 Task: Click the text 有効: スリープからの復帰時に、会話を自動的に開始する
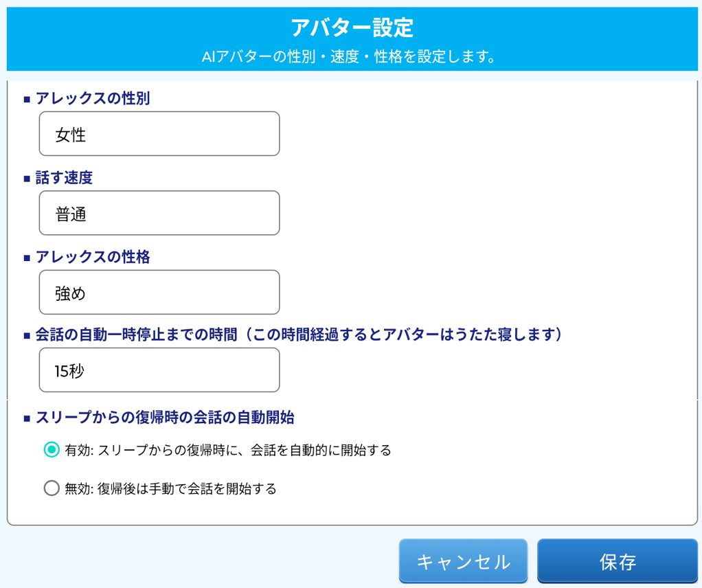point(228,450)
